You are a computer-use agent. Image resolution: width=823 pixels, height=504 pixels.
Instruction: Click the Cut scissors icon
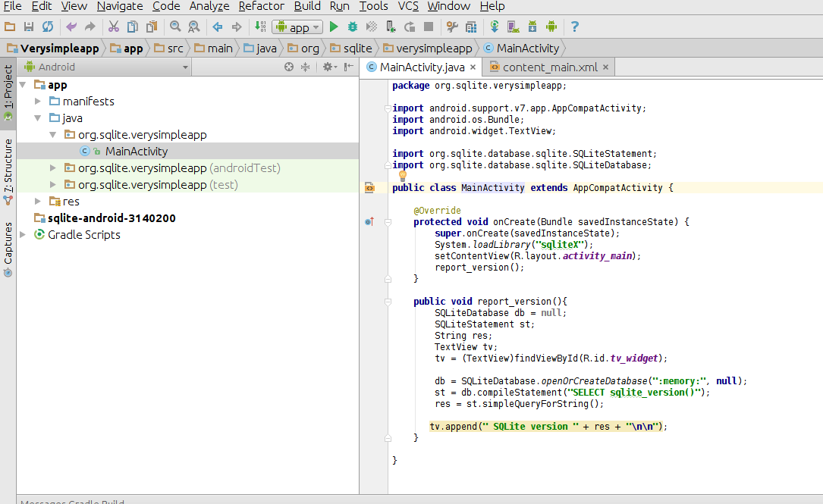pos(113,27)
